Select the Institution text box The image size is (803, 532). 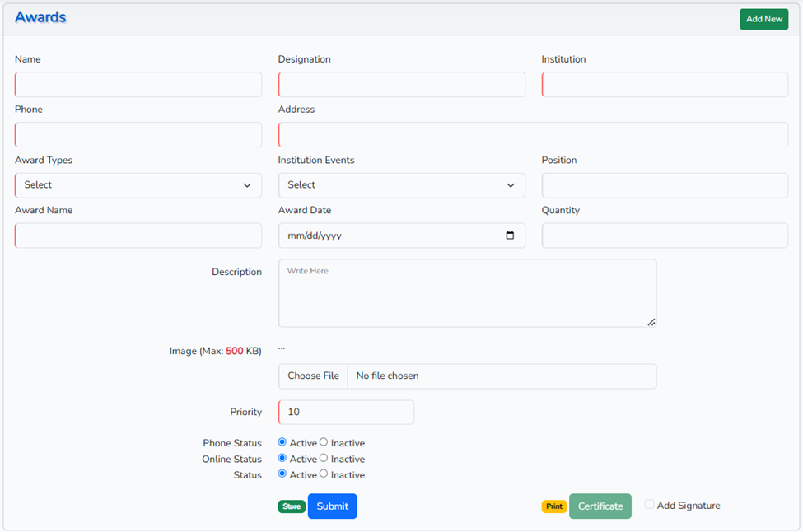665,85
